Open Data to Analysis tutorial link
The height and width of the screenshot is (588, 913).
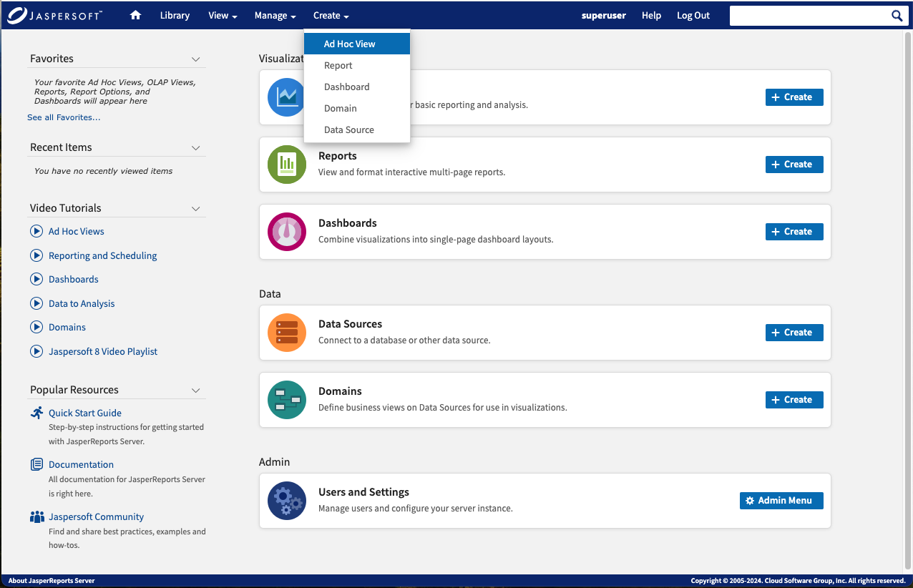pos(82,303)
